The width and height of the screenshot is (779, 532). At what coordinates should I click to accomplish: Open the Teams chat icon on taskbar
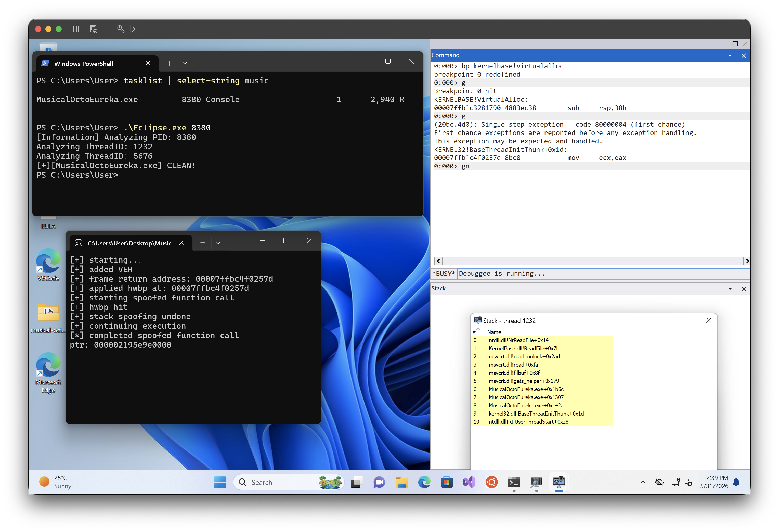pyautogui.click(x=379, y=482)
